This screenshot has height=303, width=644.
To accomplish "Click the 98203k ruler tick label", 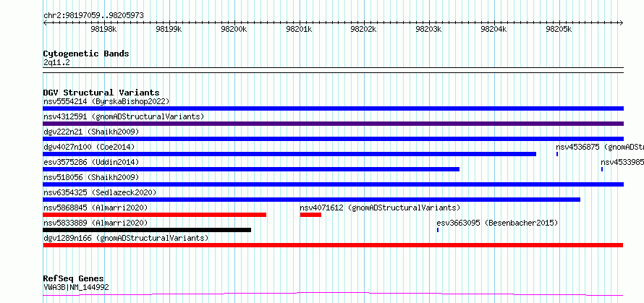I will tap(428, 29).
